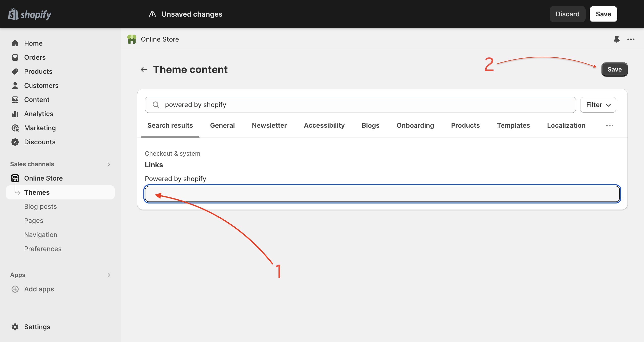Expand the Apps section chevron
The height and width of the screenshot is (342, 644).
(x=109, y=275)
